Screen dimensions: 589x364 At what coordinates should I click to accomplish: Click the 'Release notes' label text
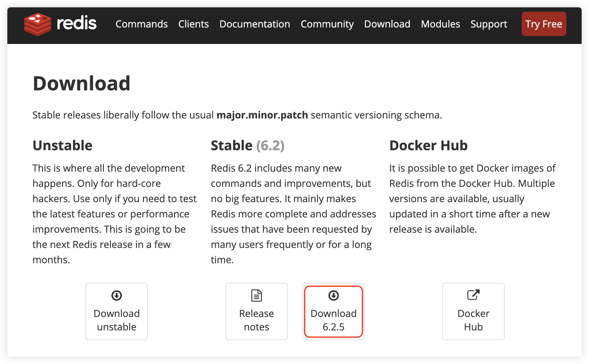[257, 320]
